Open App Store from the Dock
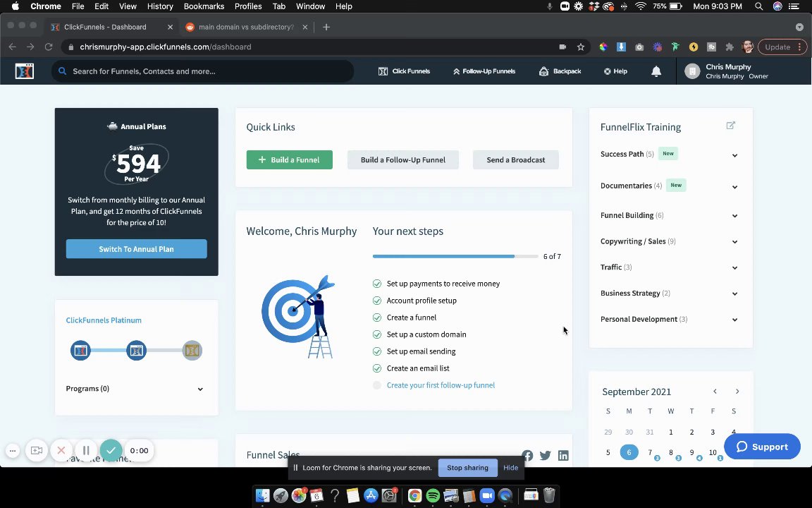 pyautogui.click(x=371, y=495)
